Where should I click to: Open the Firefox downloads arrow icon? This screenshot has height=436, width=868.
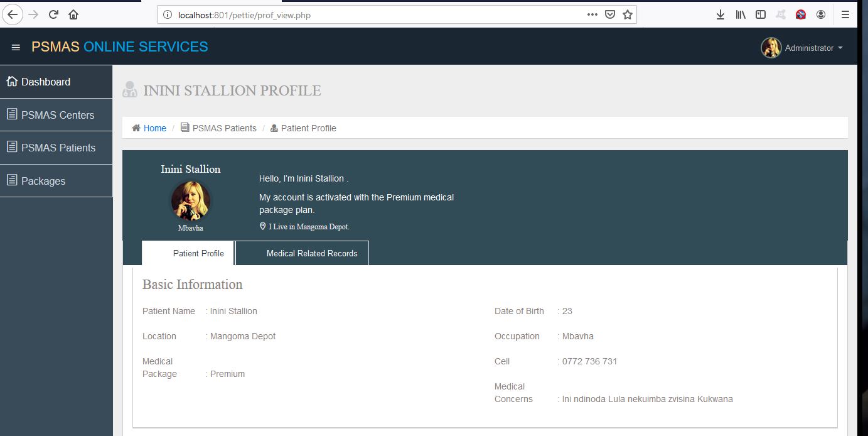(720, 14)
